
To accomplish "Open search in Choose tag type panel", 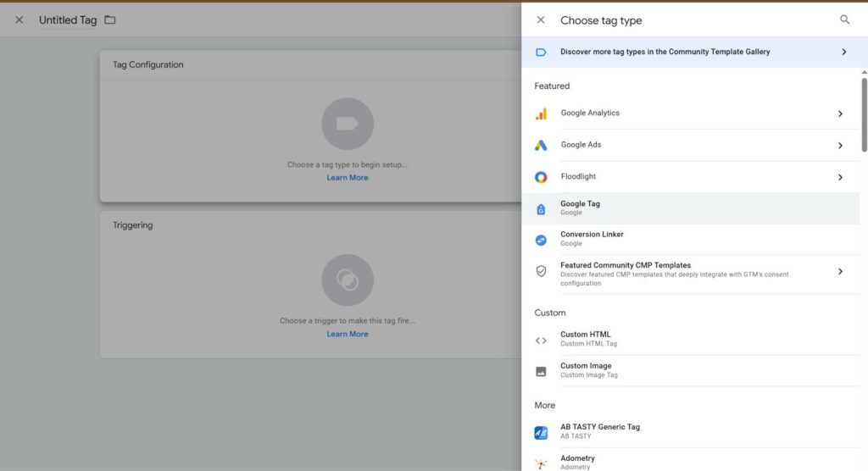I will (845, 20).
